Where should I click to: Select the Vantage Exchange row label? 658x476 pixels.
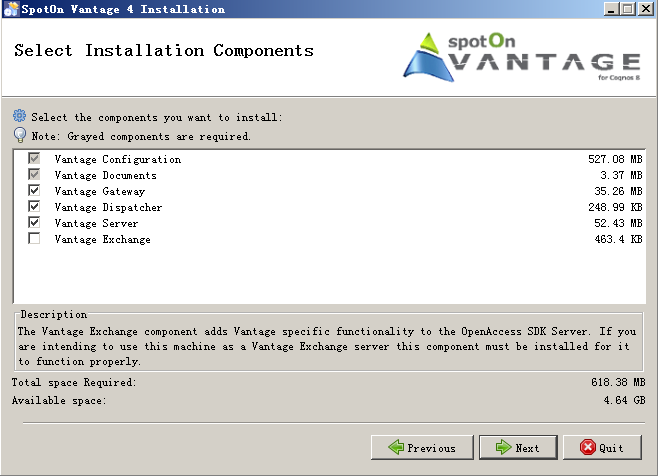pyautogui.click(x=102, y=239)
